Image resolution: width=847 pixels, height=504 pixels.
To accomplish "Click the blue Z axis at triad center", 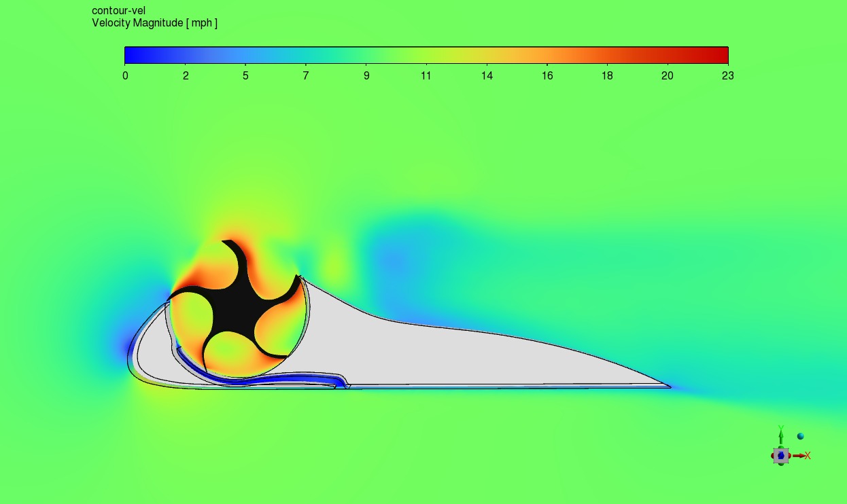I will pyautogui.click(x=781, y=456).
